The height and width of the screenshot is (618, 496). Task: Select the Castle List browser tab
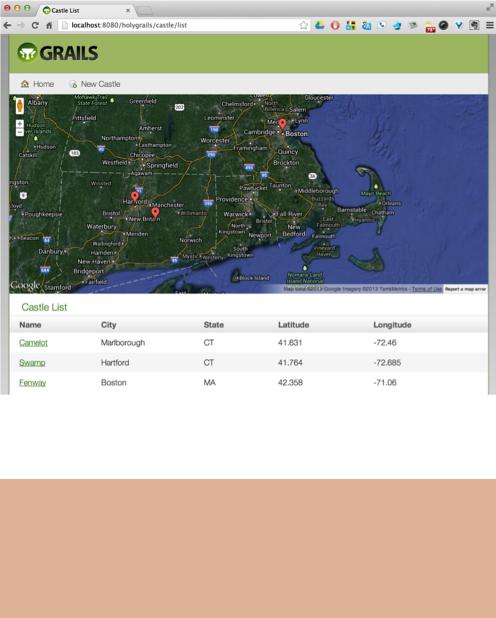coord(87,10)
